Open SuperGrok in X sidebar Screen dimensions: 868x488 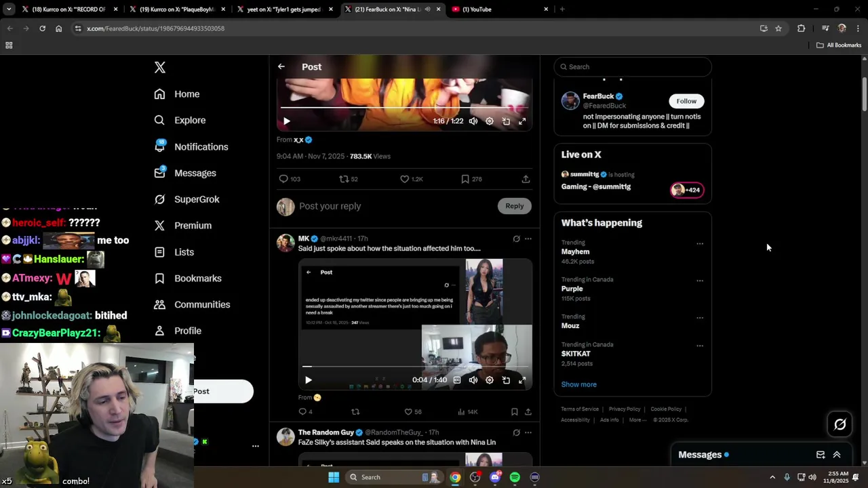click(186, 199)
